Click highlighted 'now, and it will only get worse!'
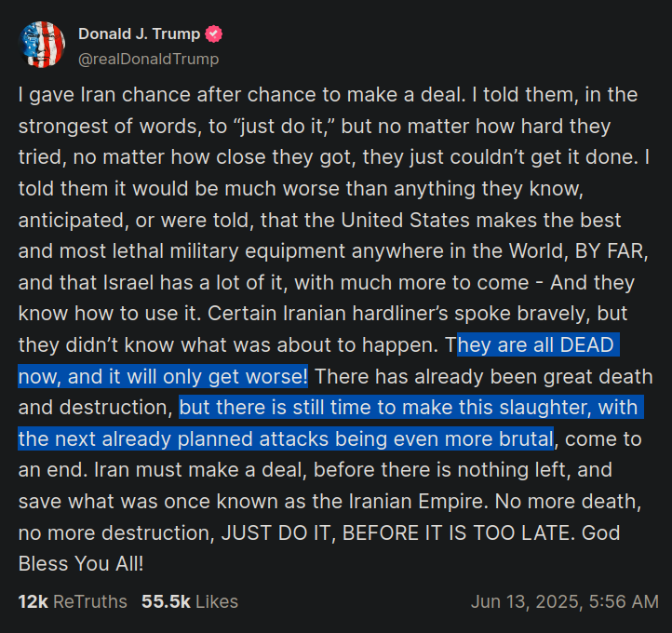The width and height of the screenshot is (672, 633). 163,376
